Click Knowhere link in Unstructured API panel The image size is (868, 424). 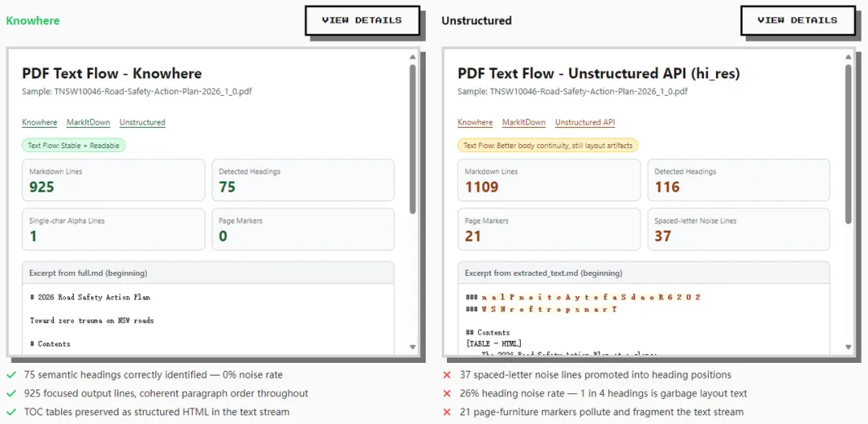475,122
